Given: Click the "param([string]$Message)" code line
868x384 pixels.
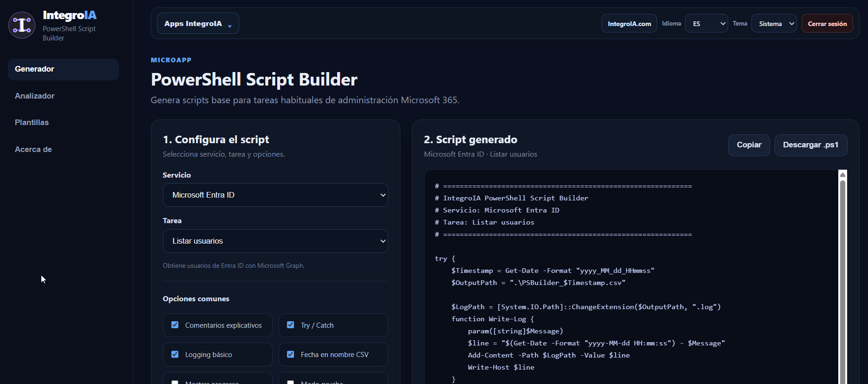Looking at the screenshot, I should click(x=516, y=331).
